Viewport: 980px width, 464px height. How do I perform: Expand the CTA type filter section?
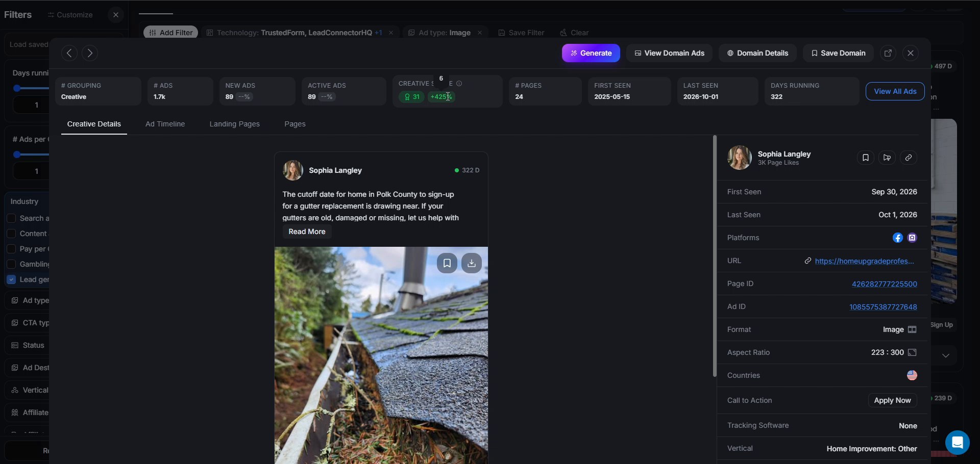coord(28,323)
